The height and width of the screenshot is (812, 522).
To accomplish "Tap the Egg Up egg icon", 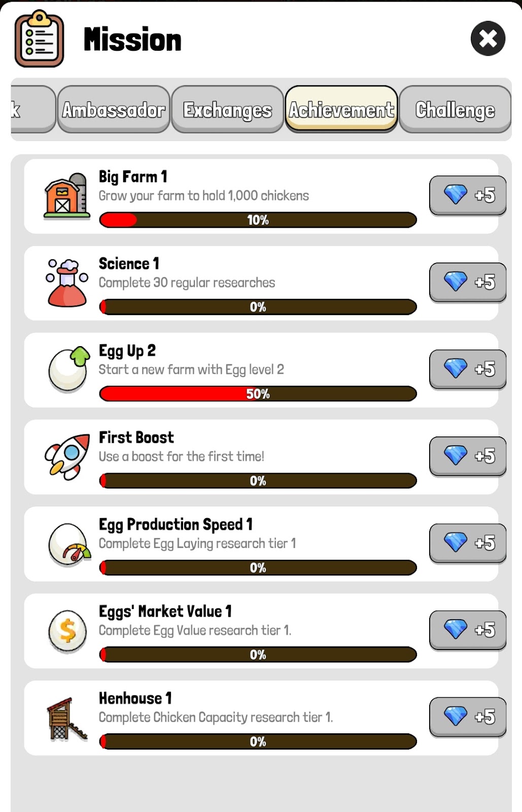I will [x=68, y=369].
